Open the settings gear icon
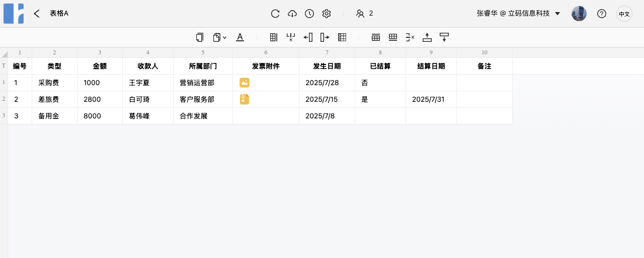Viewport: 644px width, 258px height. 327,14
